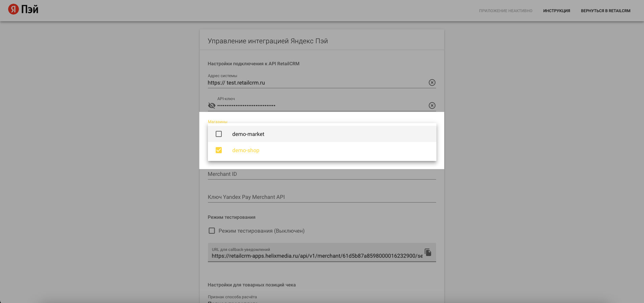Click Настройки для товарных позиций чека heading
Image resolution: width=644 pixels, height=303 pixels.
tap(252, 285)
